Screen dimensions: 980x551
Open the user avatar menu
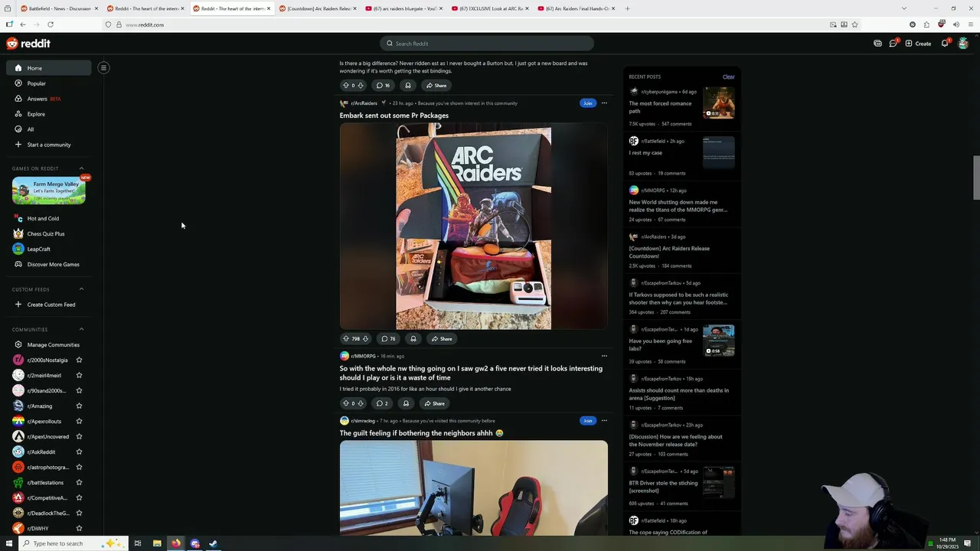[963, 44]
